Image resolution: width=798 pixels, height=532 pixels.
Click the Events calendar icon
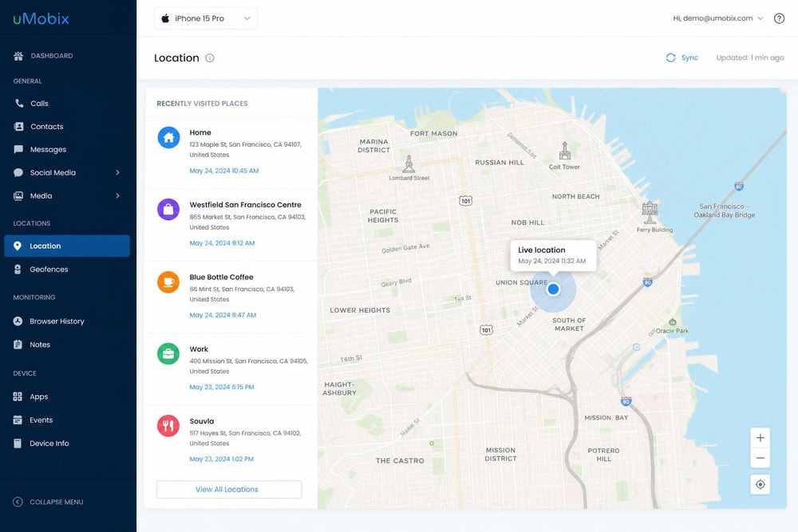[18, 420]
